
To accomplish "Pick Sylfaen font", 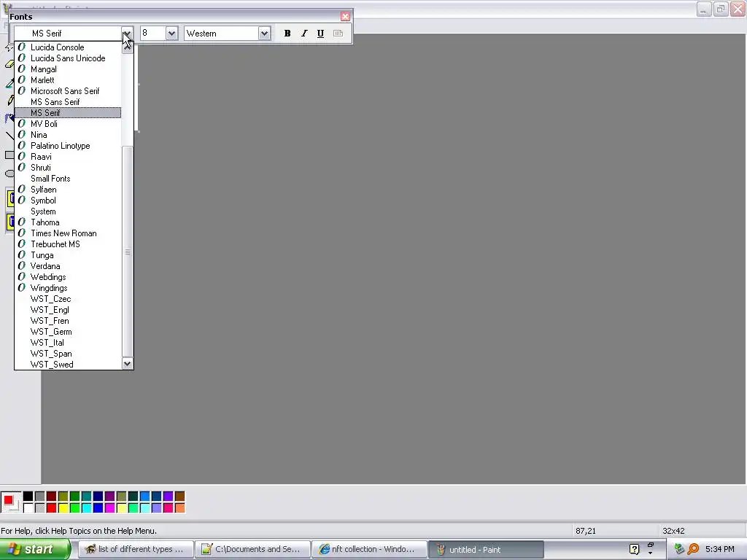I will [68, 190].
